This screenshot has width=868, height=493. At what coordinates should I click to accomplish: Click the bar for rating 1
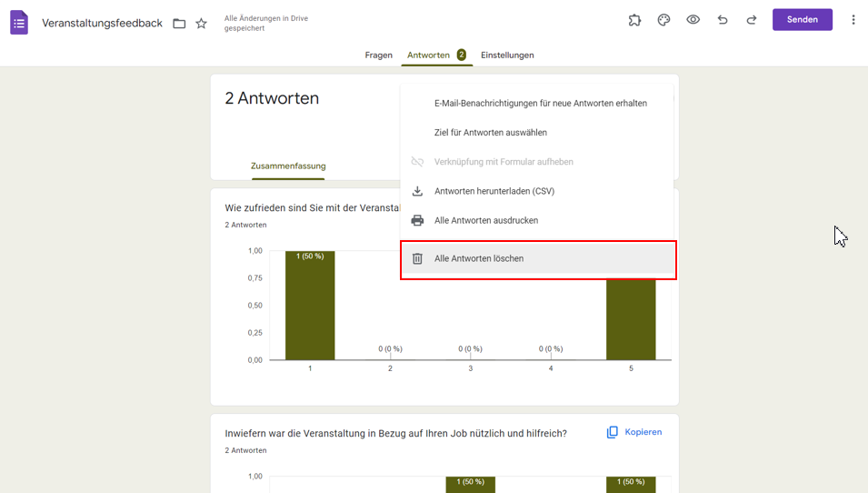point(310,306)
